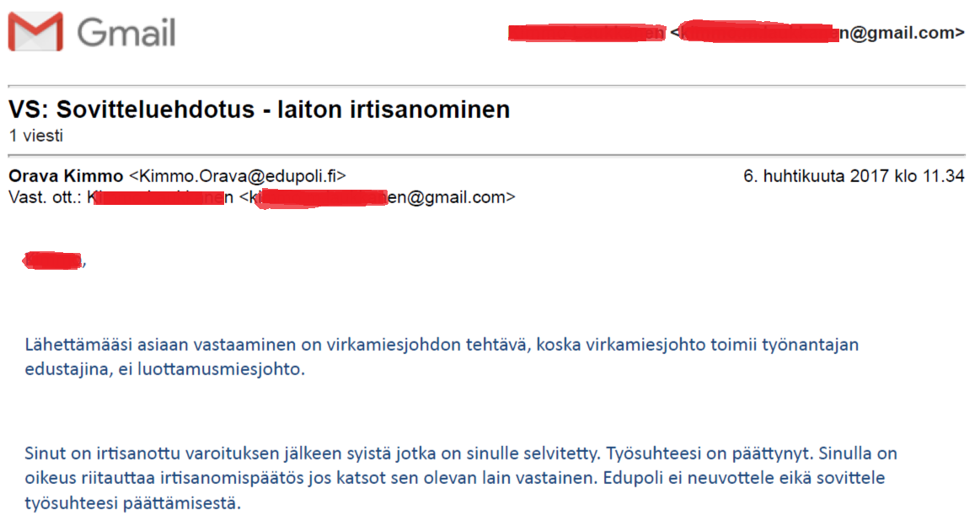The image size is (980, 532).
Task: Click the horizontal divider below the Gmail header
Action: (486, 86)
